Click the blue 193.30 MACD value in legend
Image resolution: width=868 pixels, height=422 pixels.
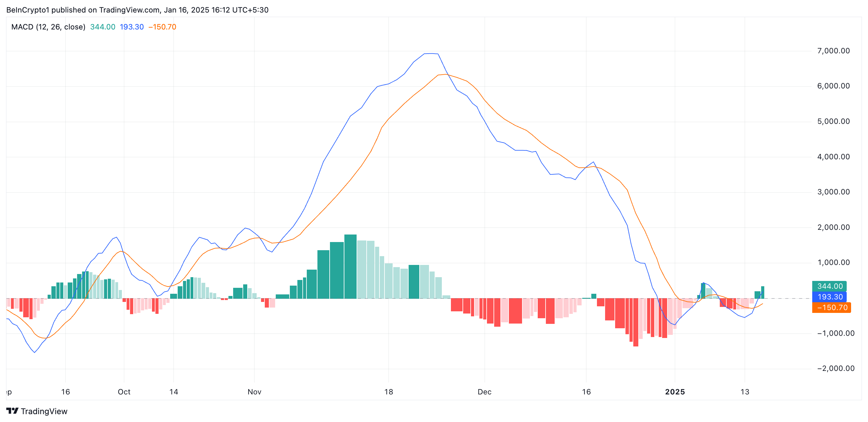pos(131,27)
